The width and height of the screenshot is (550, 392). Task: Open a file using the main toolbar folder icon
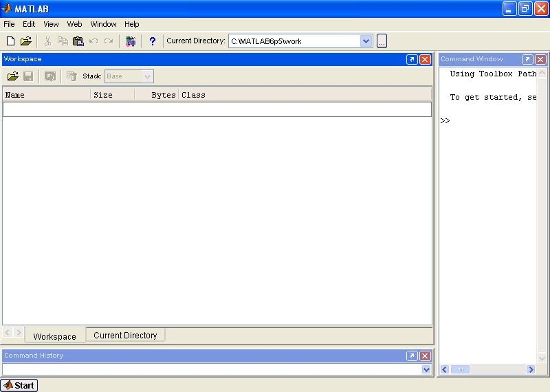(26, 41)
